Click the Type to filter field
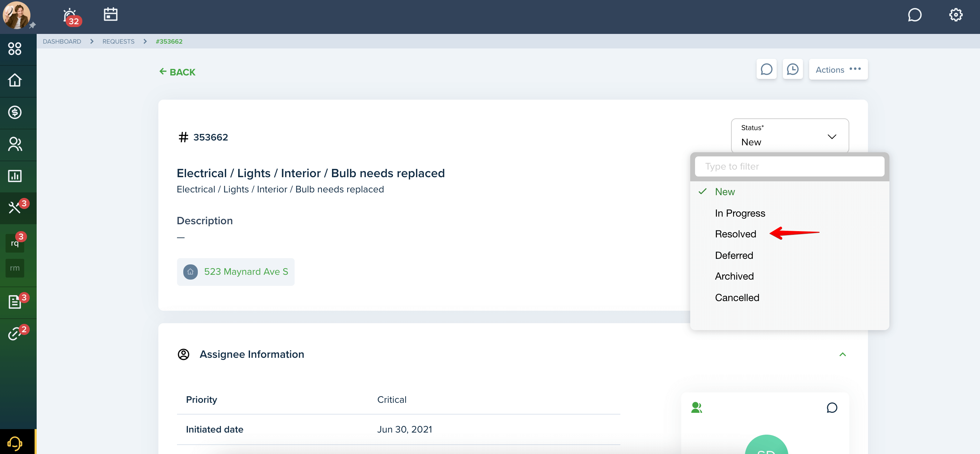Screen dimensions: 980x454 (x=789, y=166)
